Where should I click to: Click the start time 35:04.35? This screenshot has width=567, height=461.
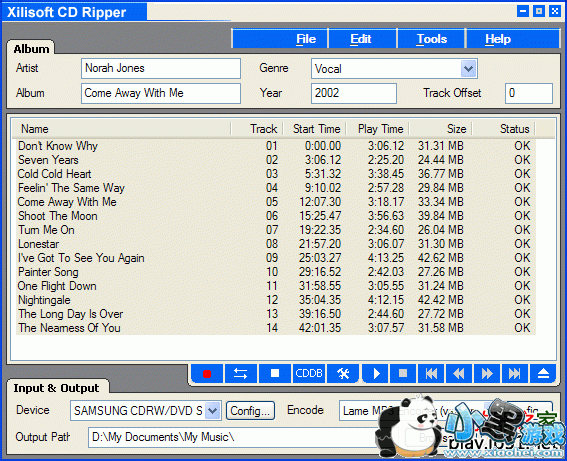tap(320, 300)
